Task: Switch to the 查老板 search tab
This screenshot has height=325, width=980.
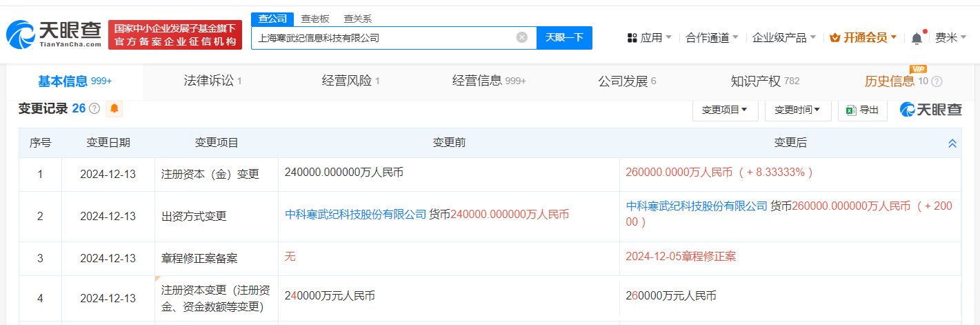Action: (x=317, y=19)
